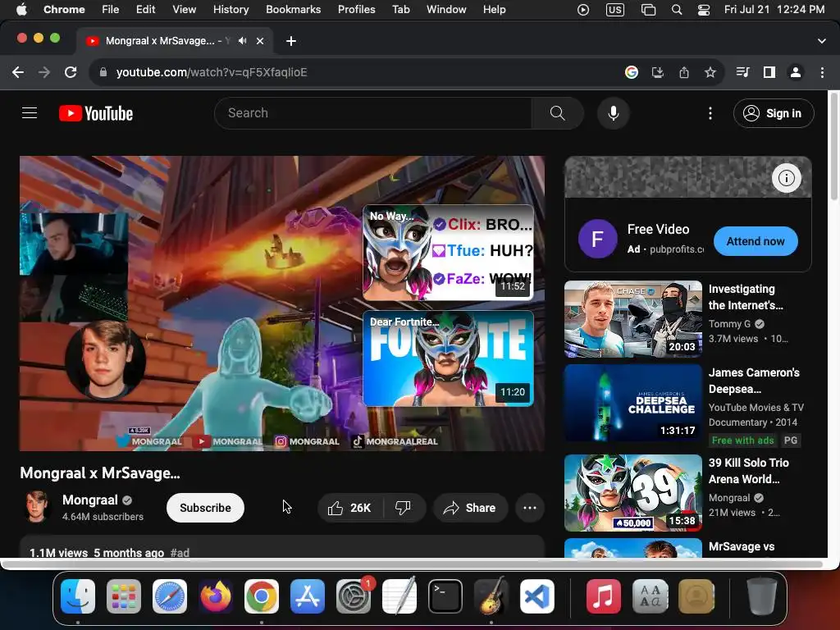Toggle the Chrome side panel

click(769, 72)
